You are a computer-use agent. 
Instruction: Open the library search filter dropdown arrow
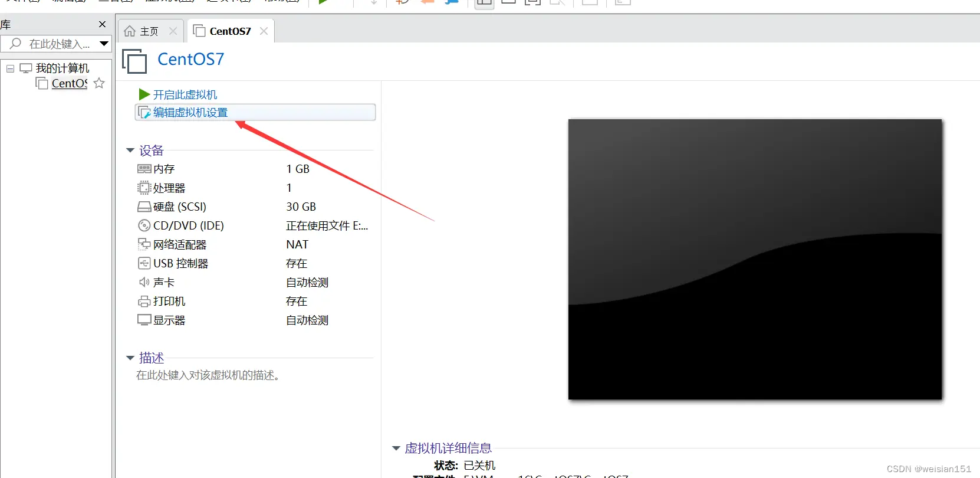(x=104, y=44)
